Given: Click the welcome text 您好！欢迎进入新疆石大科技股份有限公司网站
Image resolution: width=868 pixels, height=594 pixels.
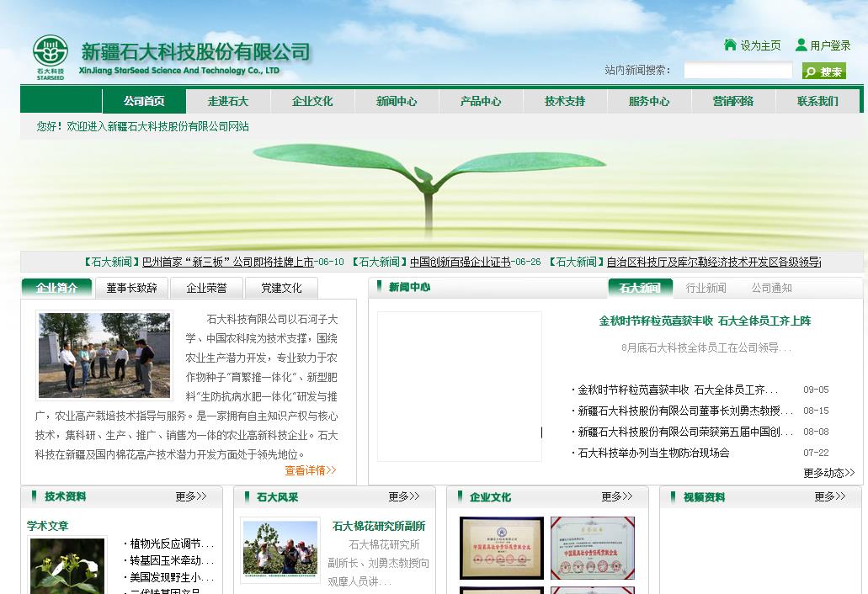Looking at the screenshot, I should pos(143,126).
